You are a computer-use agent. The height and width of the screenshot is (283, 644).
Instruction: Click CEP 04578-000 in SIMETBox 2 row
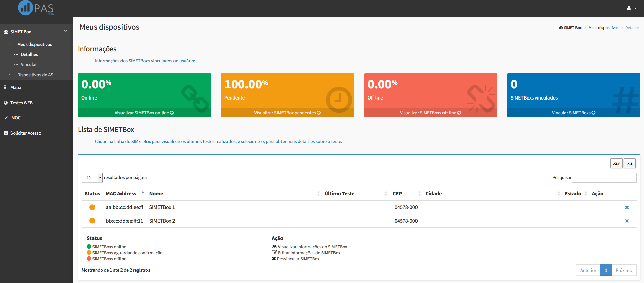point(406,221)
